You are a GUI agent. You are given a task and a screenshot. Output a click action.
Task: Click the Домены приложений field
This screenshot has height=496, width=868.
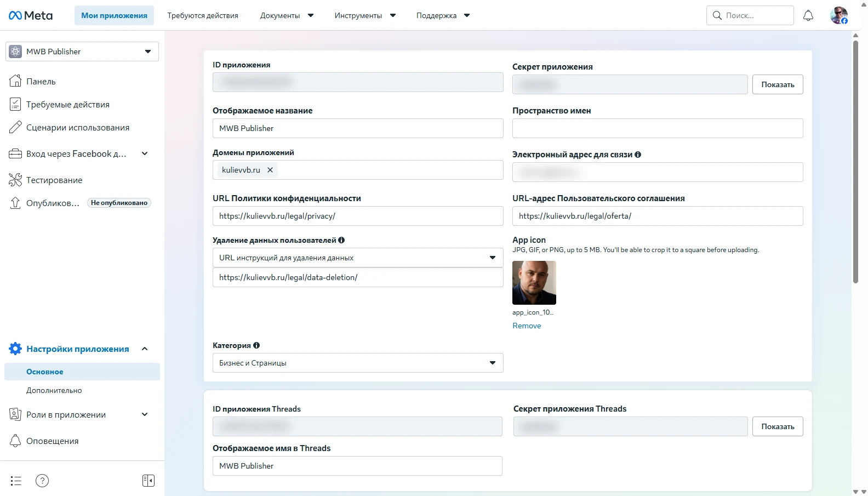[358, 170]
